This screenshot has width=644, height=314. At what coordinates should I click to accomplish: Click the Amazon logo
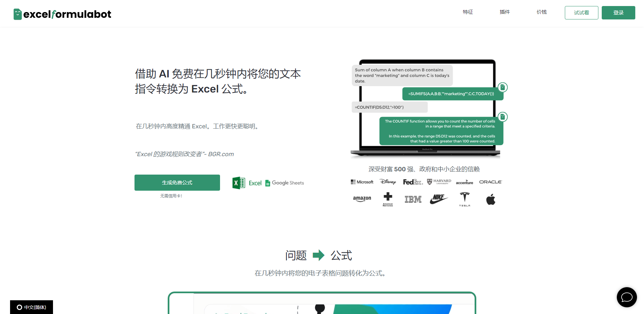[x=362, y=199]
